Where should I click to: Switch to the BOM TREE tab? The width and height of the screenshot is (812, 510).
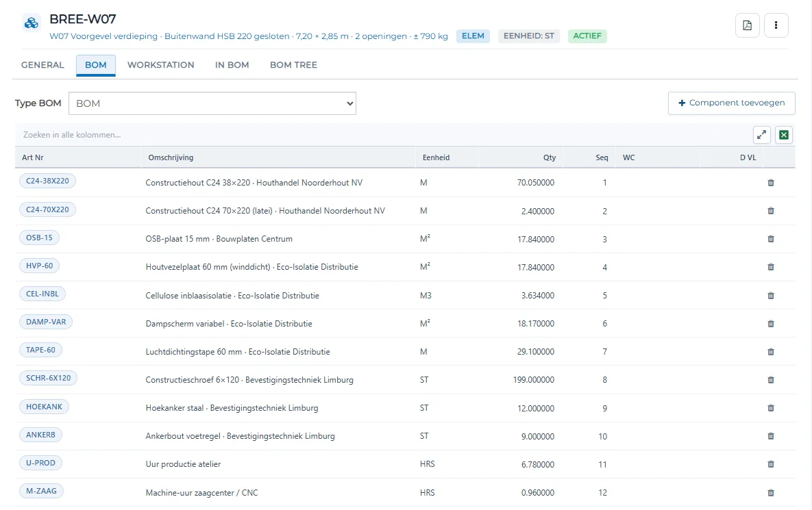(x=294, y=65)
